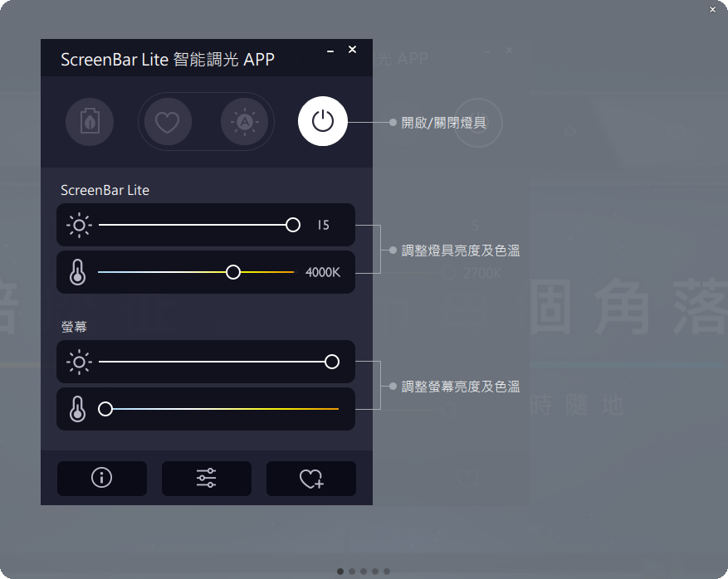Click the 開啟/關閉燈具 annotation text

[443, 123]
